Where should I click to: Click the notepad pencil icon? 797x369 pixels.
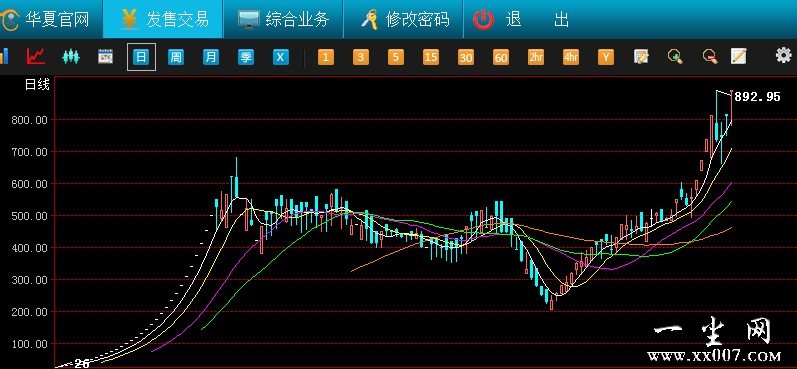(x=738, y=56)
